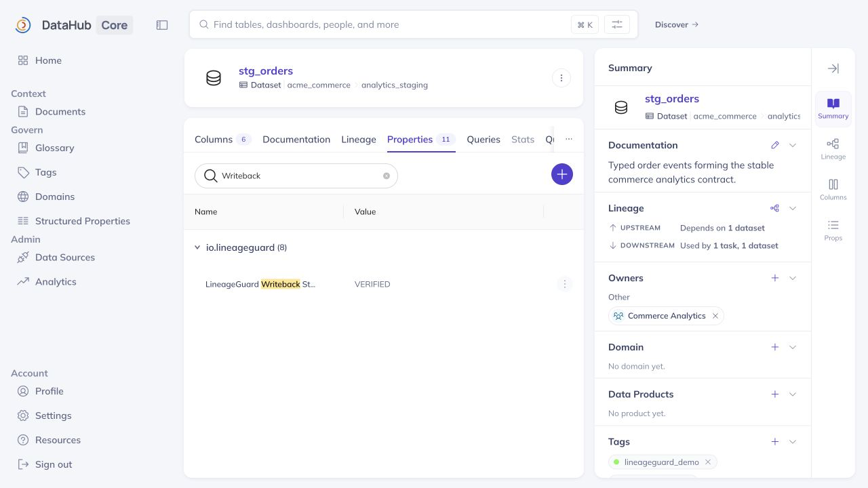Collapse the Data Products section
This screenshot has width=868, height=488.
point(793,394)
